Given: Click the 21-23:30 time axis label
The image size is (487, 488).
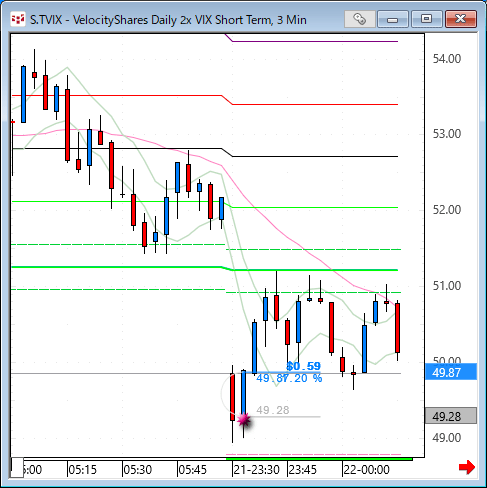Looking at the screenshot, I should click(256, 470).
